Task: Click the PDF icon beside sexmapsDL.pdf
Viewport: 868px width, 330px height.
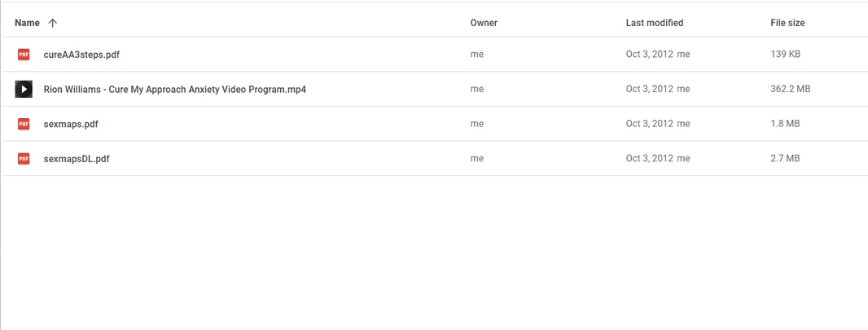Action: 24,158
